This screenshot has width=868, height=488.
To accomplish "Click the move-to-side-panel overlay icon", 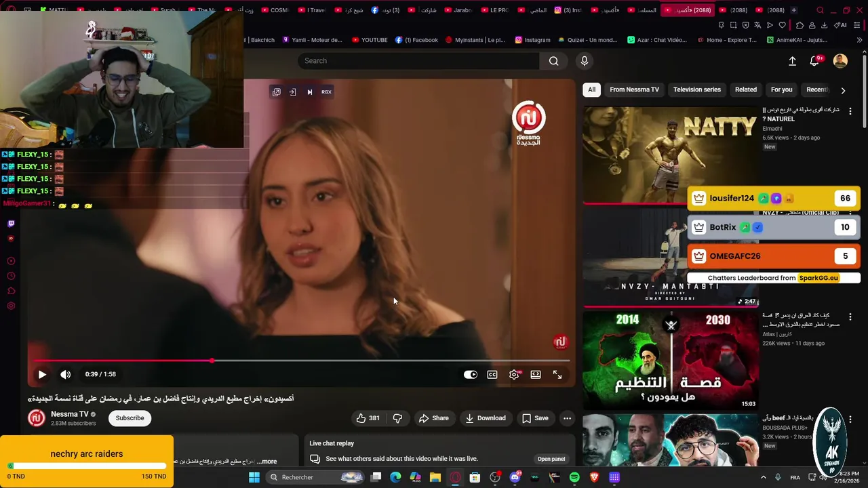I will 293,92.
